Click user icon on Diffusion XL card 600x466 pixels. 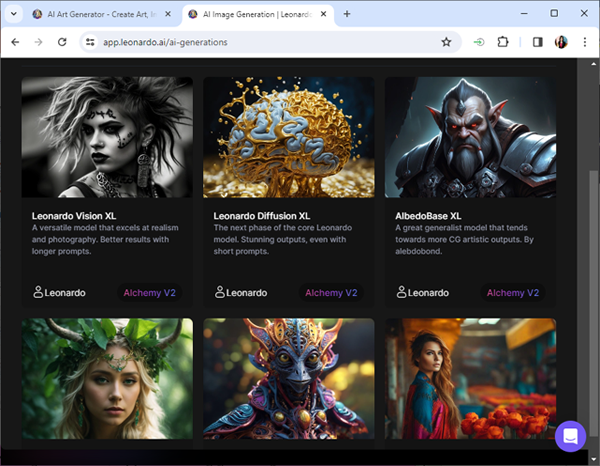click(220, 292)
